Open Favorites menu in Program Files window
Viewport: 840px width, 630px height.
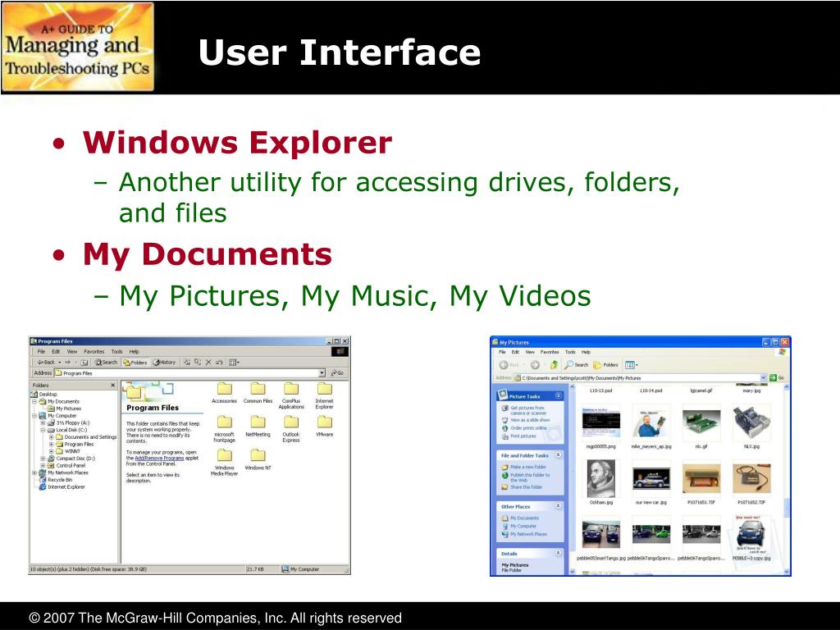coord(94,351)
